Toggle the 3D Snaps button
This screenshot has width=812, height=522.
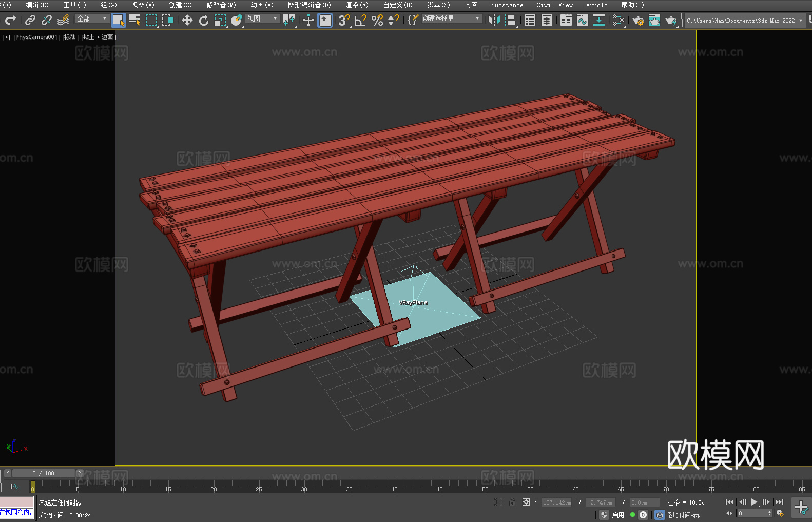click(344, 20)
